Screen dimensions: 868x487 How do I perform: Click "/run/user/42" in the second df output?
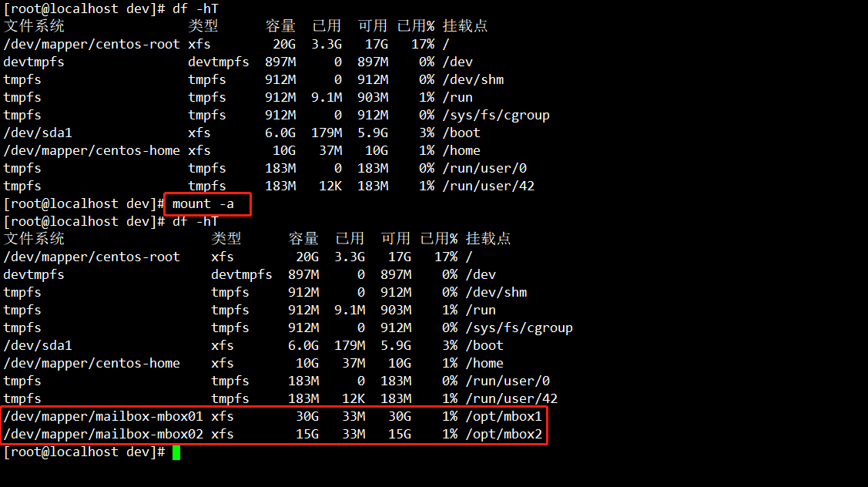(x=511, y=399)
